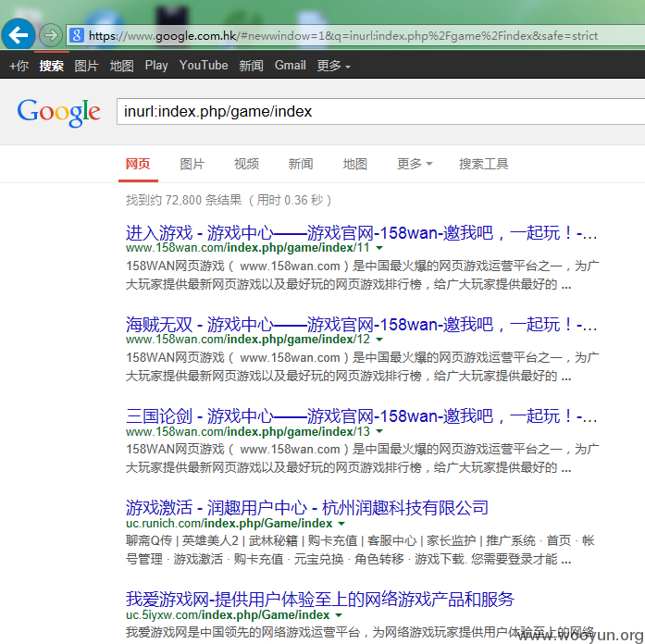Screen dimensions: 645x644
Task: Click the Google favicon in address bar
Action: [77, 35]
